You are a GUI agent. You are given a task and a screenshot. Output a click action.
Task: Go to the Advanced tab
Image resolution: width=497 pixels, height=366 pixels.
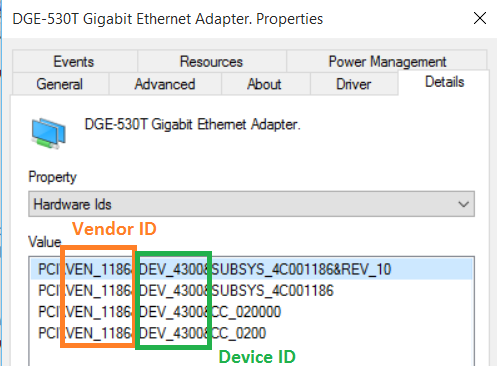pyautogui.click(x=165, y=84)
